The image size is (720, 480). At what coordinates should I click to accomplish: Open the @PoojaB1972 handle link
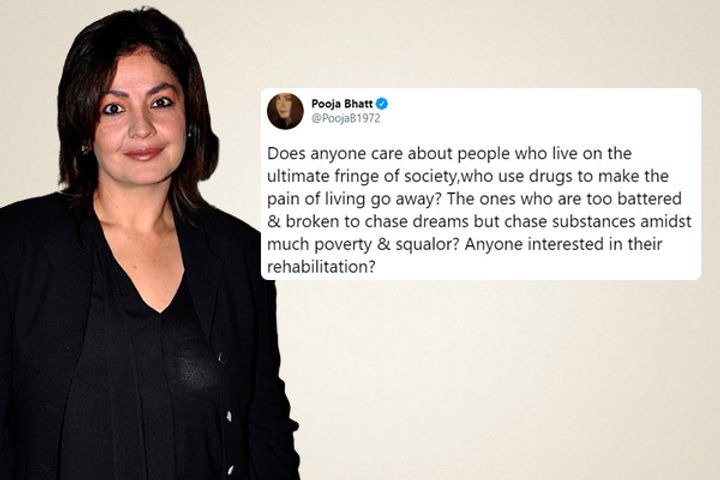coord(346,119)
